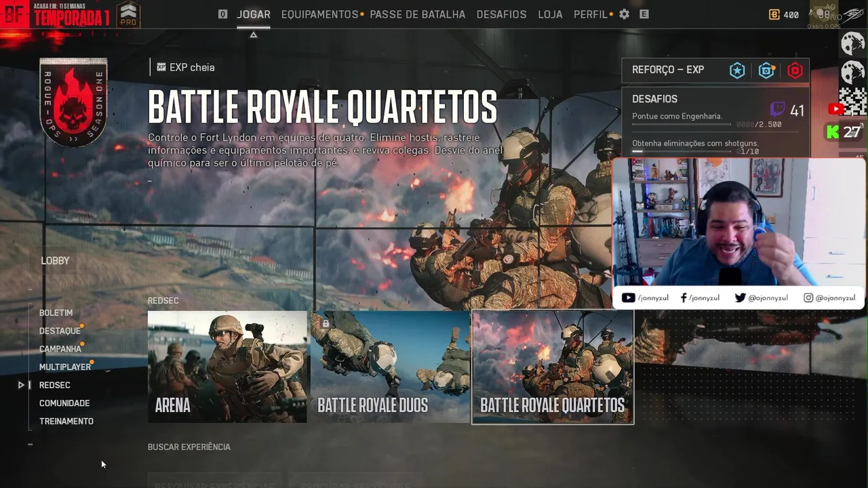Open the PERFIL tab
868x488 pixels.
tap(591, 14)
